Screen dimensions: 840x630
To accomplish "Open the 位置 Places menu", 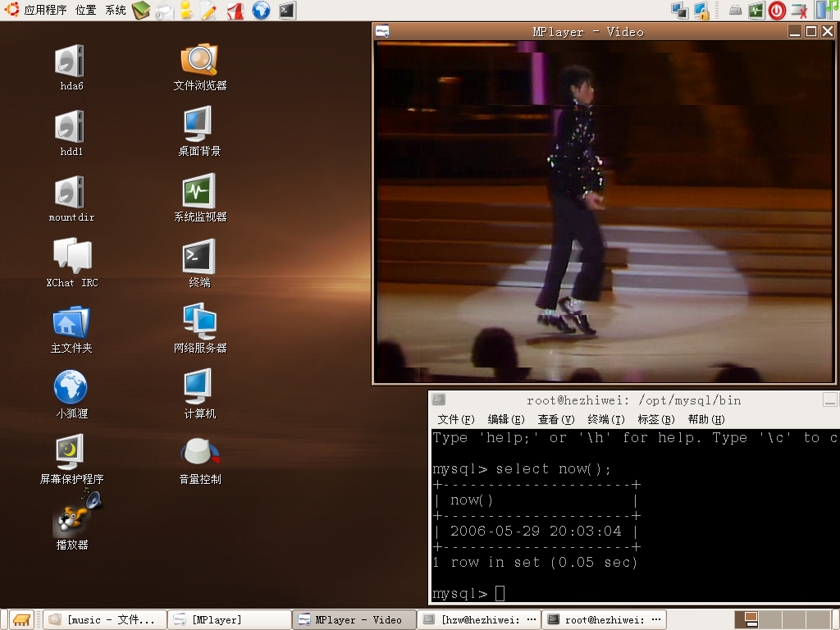I will [85, 10].
